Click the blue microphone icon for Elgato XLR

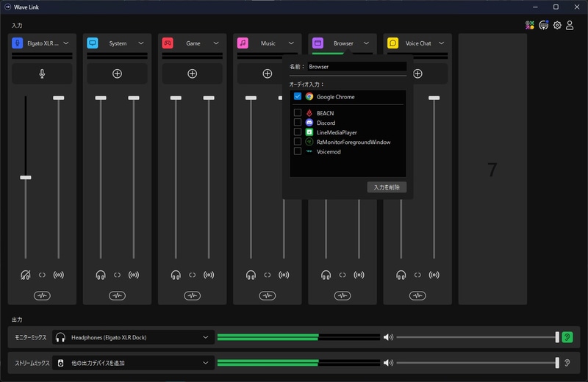pyautogui.click(x=17, y=43)
